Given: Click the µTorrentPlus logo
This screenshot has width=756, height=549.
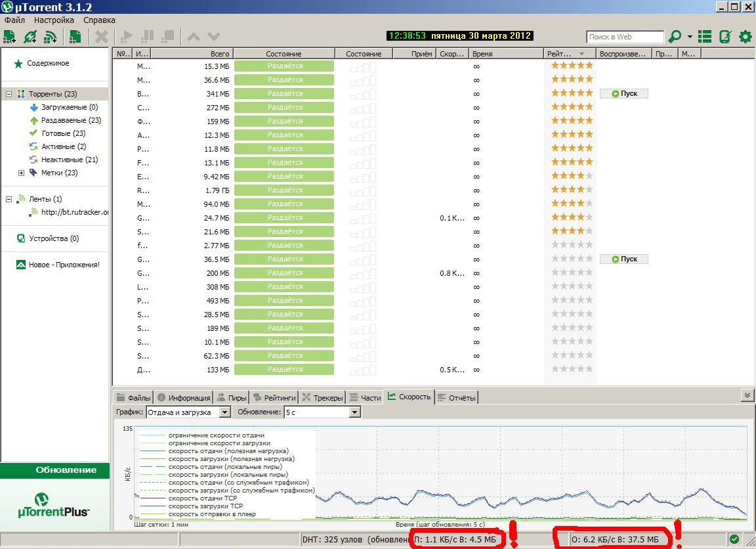Looking at the screenshot, I should point(54,505).
